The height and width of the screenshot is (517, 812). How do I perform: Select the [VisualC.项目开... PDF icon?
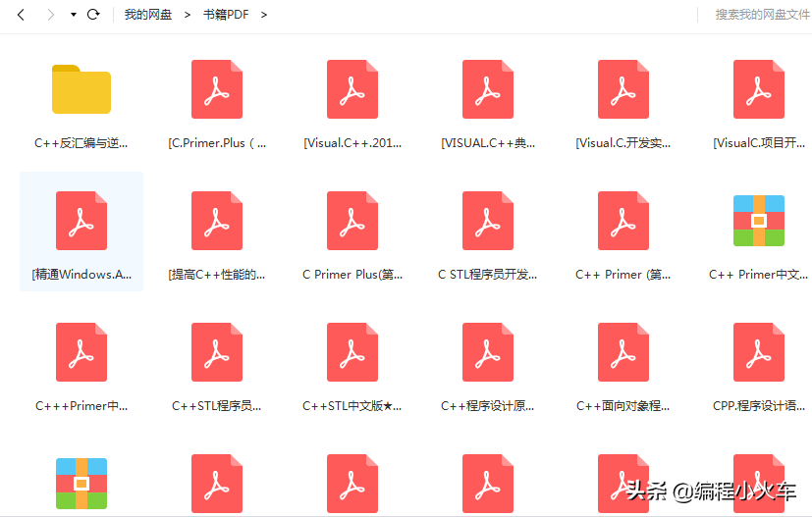(759, 89)
